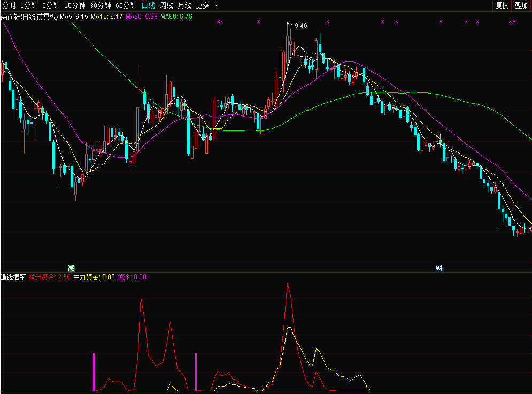The image size is (532, 394).
Task: Click the 叠加 overlay button
Action: pos(521,5)
